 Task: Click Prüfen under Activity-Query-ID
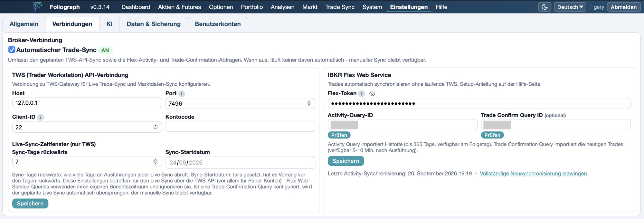pos(339,135)
